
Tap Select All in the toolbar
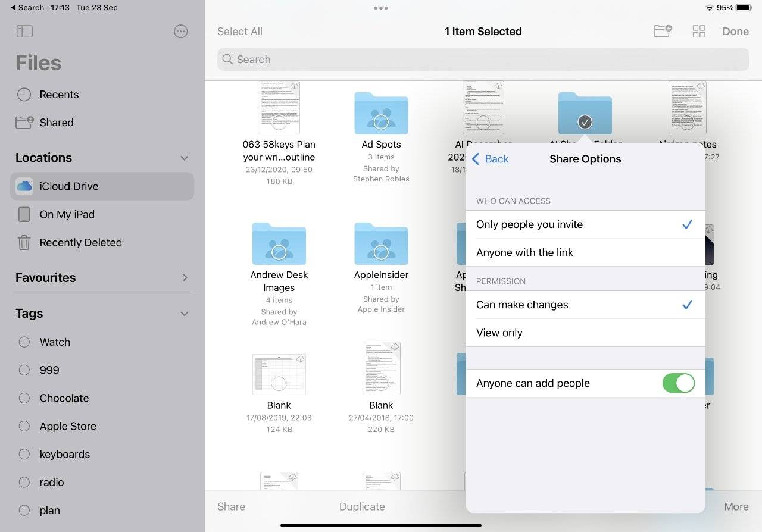coord(239,31)
